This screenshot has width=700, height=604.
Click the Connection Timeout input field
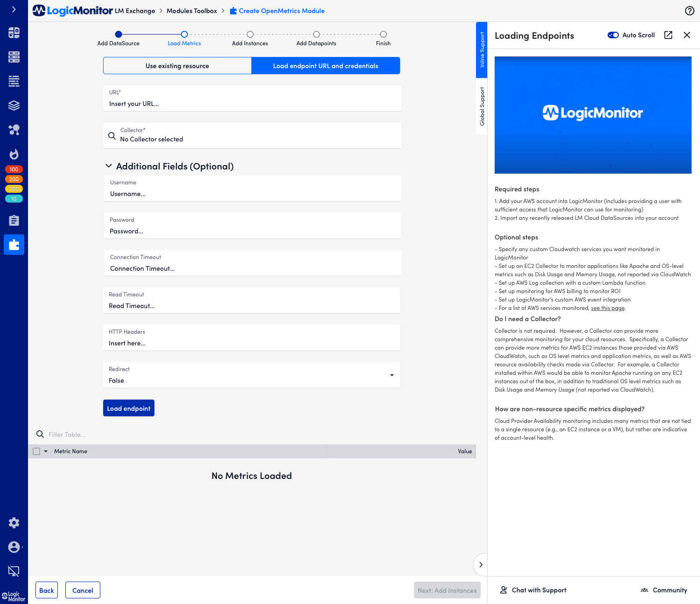[x=252, y=263]
